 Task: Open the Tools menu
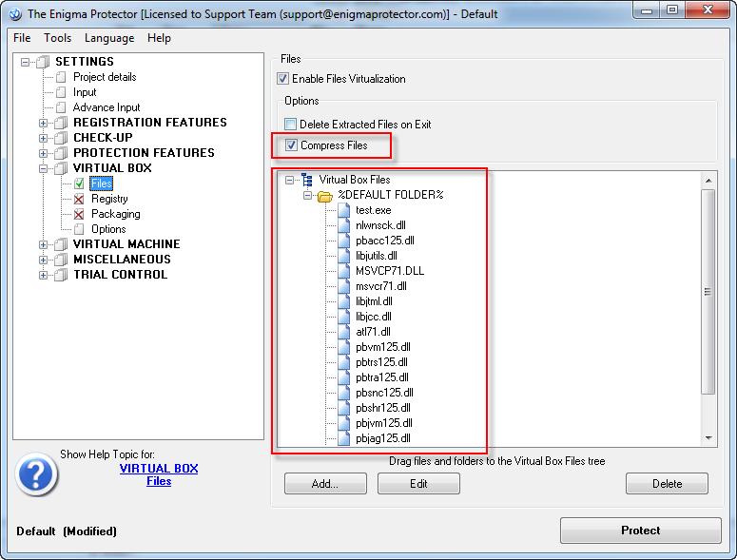click(58, 38)
